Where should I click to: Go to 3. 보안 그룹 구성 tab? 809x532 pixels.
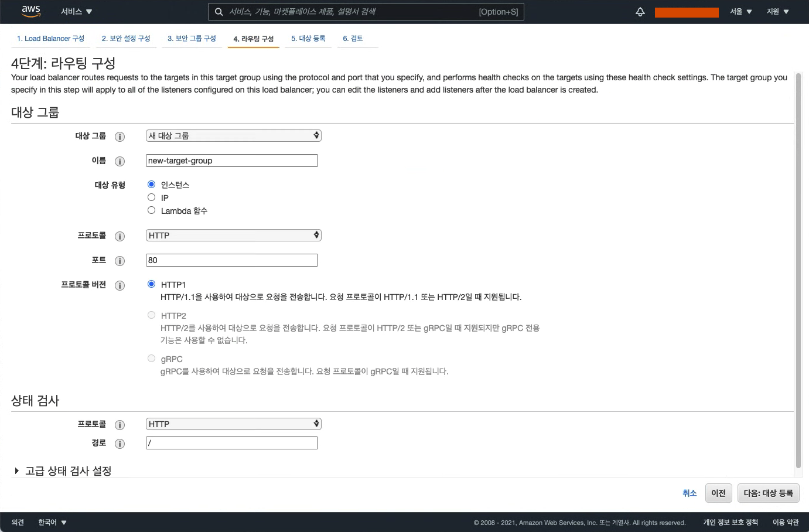(x=192, y=39)
